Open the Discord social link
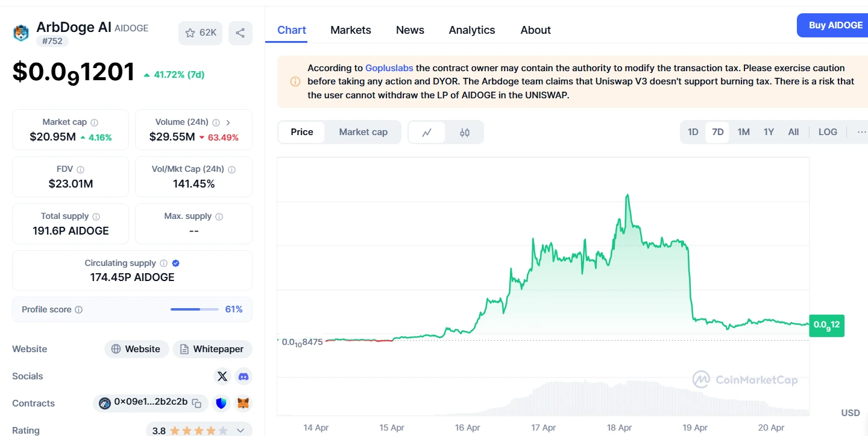 click(x=244, y=376)
